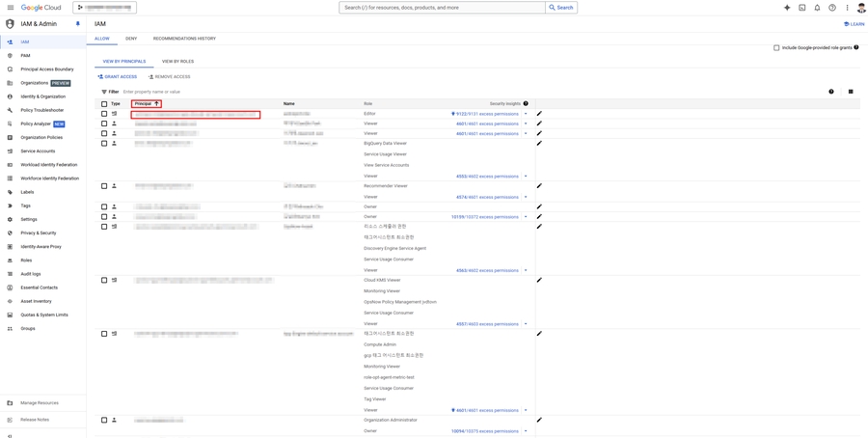
Task: Sort by the Principal column header
Action: 146,103
